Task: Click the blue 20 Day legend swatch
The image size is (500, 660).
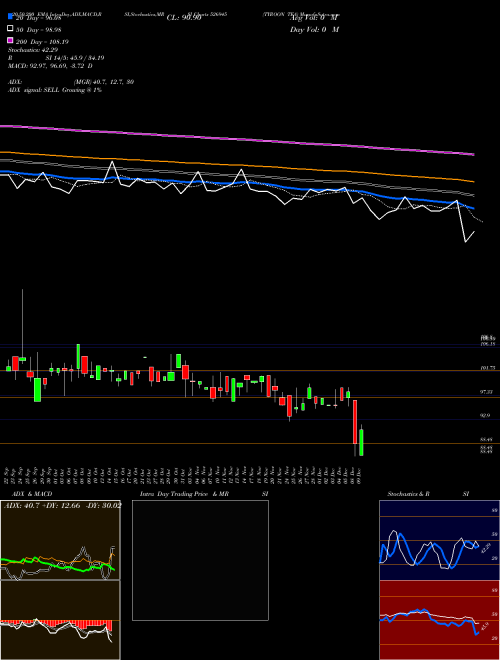Action: point(10,17)
